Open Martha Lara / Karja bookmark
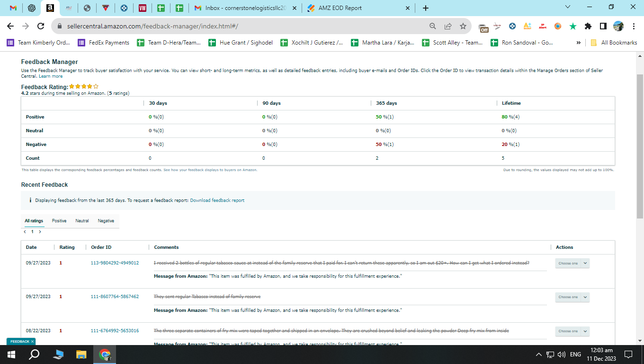644x364 pixels. (x=383, y=43)
